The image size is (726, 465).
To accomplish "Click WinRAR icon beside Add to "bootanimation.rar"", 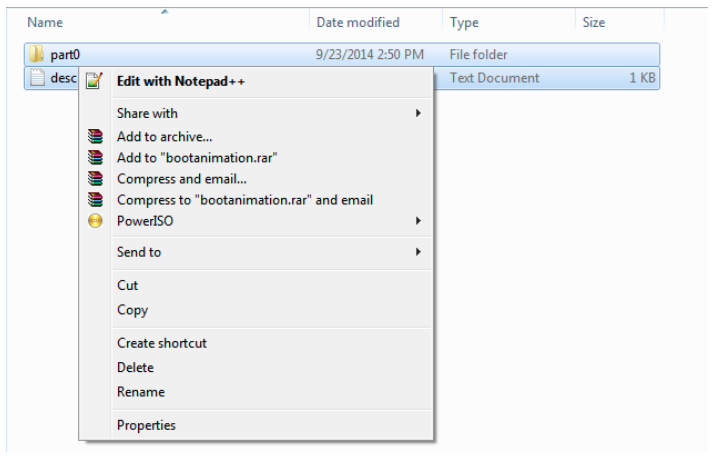I will tap(95, 157).
